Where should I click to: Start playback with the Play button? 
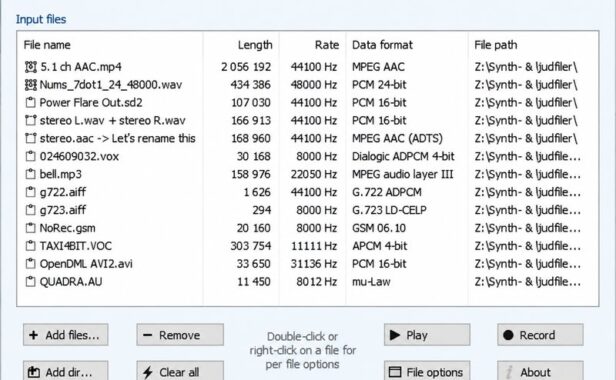427,335
